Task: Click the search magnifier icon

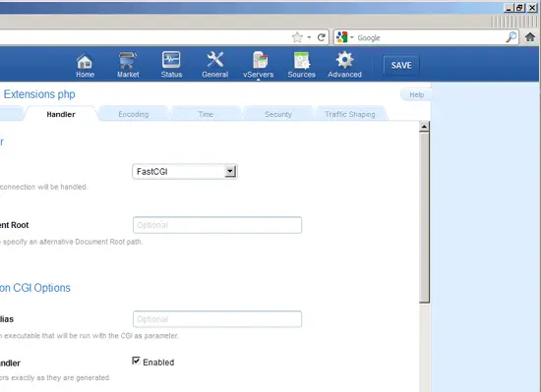Action: pos(511,37)
